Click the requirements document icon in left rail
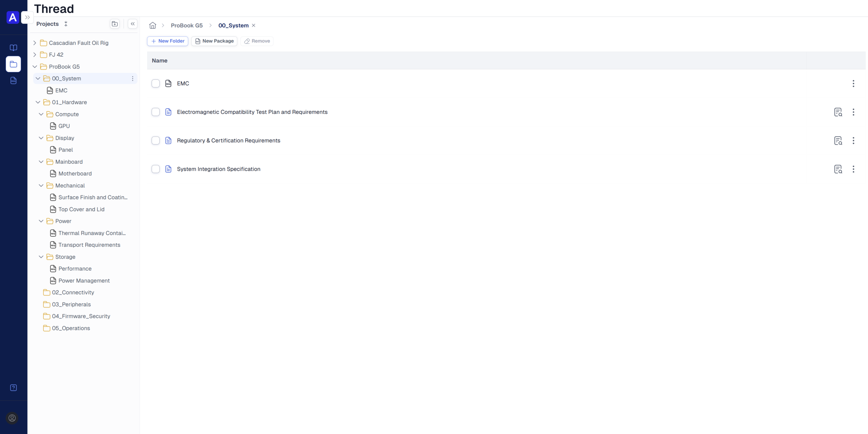The width and height of the screenshot is (868, 434). [13, 80]
